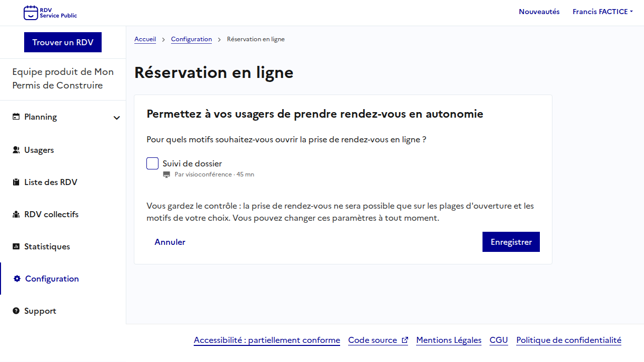This screenshot has width=644, height=362.
Task: Click the Configuration gear icon
Action: coord(17,279)
